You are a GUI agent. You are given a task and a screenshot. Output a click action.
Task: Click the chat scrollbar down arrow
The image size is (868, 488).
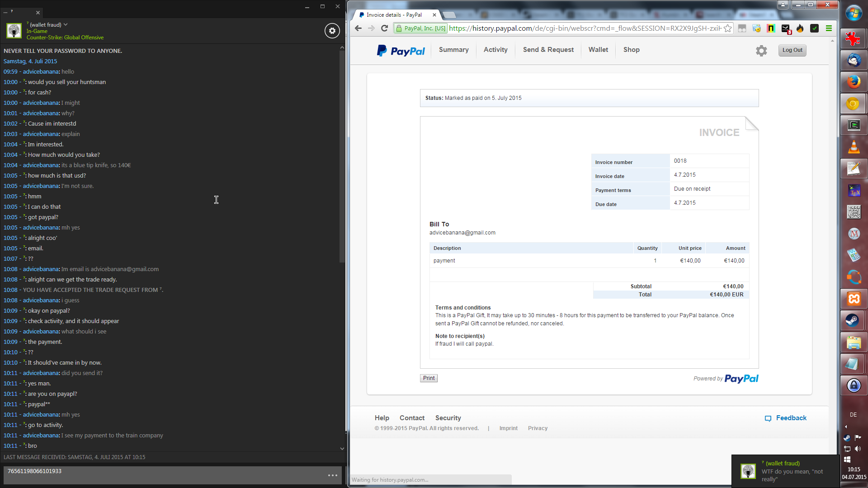[342, 449]
